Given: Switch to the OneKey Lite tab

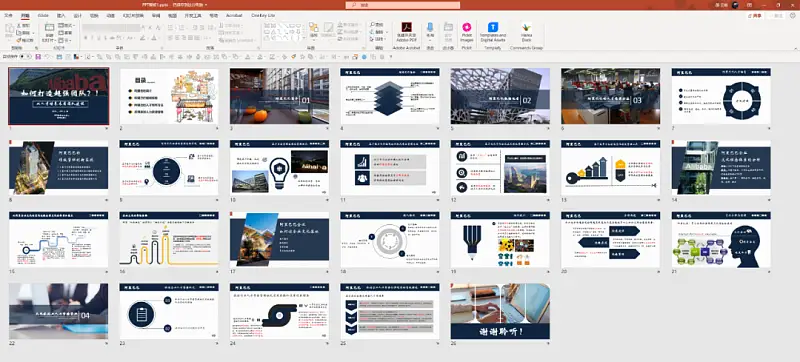Looking at the screenshot, I should pyautogui.click(x=263, y=15).
